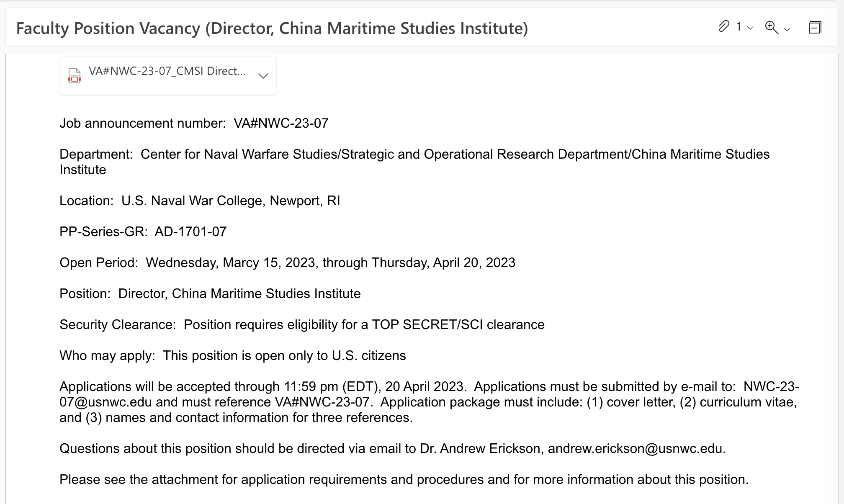Expand the chevron beside the attachment count
Viewport: 844px width, 504px height.
(750, 28)
